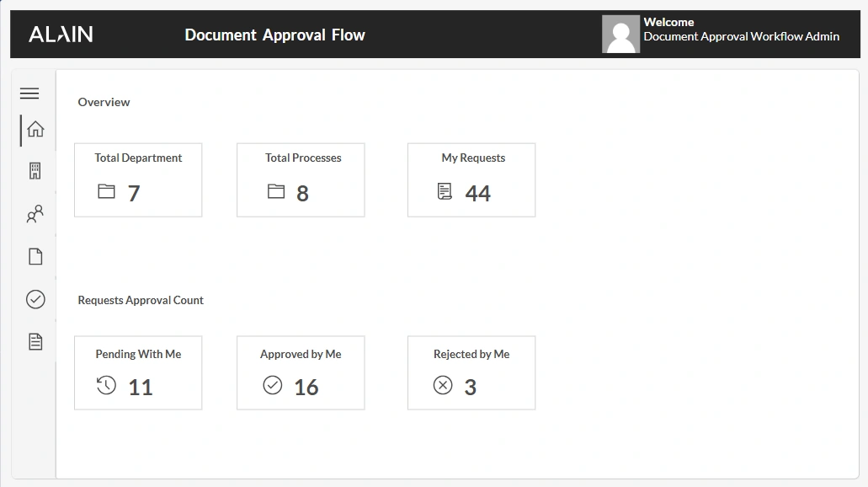This screenshot has height=487, width=868.
Task: Click the checkmark icon on Approved by Me card
Action: (x=271, y=384)
